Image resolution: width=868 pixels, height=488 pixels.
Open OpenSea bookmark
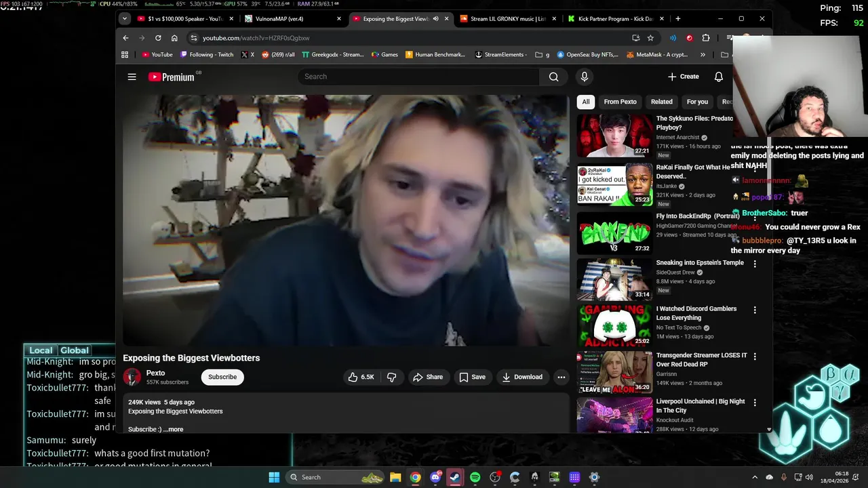(x=588, y=54)
